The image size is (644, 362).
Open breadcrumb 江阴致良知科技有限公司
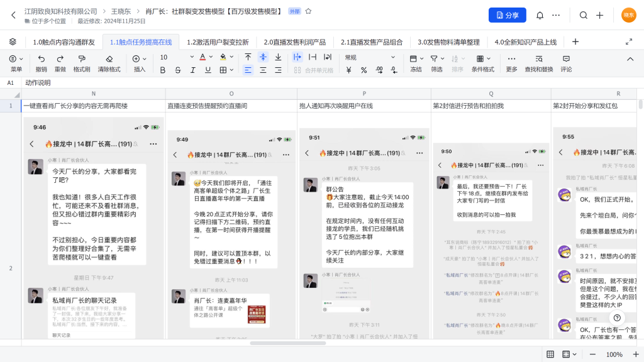click(x=61, y=11)
